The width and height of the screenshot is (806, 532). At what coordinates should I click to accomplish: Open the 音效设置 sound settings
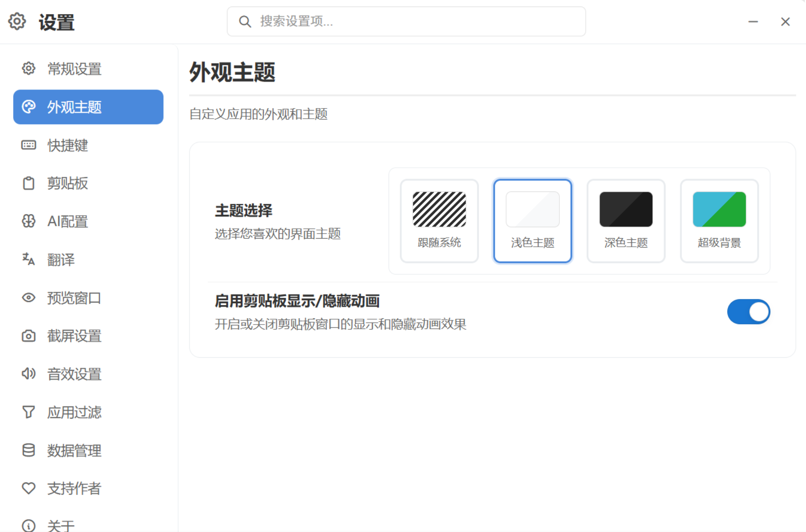[75, 374]
